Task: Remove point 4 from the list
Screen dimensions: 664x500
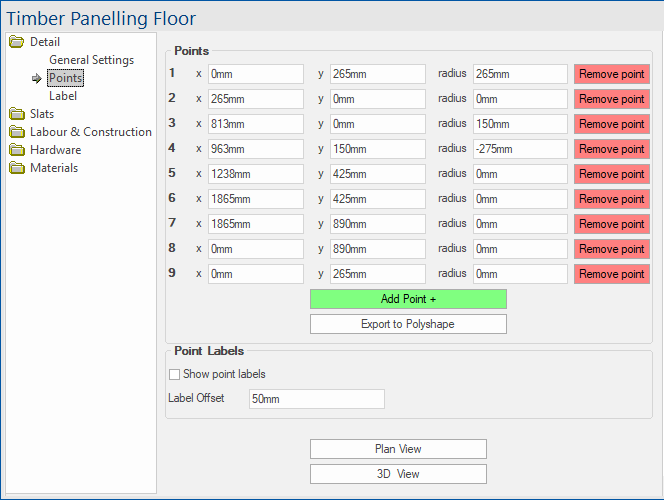Action: 611,149
